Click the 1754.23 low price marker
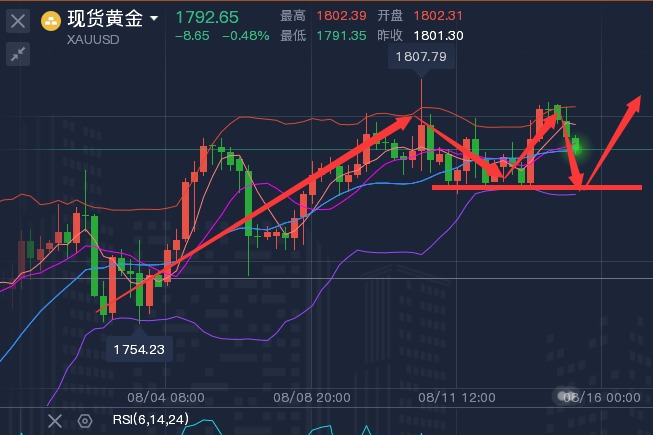The height and width of the screenshot is (435, 653). [x=139, y=347]
